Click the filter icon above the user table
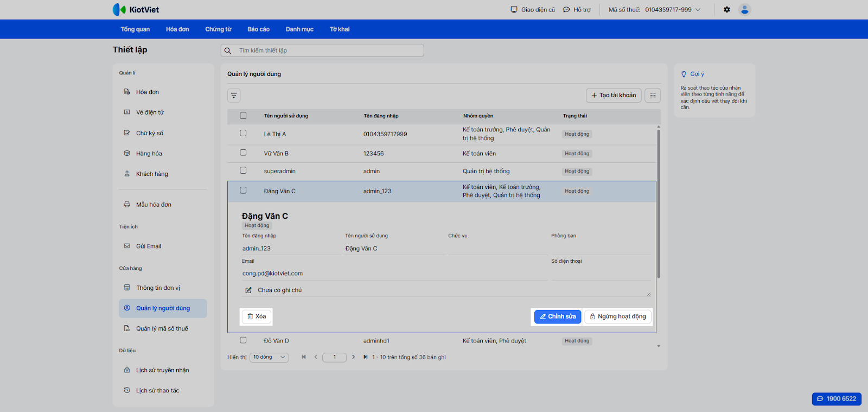The height and width of the screenshot is (412, 868). pyautogui.click(x=234, y=96)
